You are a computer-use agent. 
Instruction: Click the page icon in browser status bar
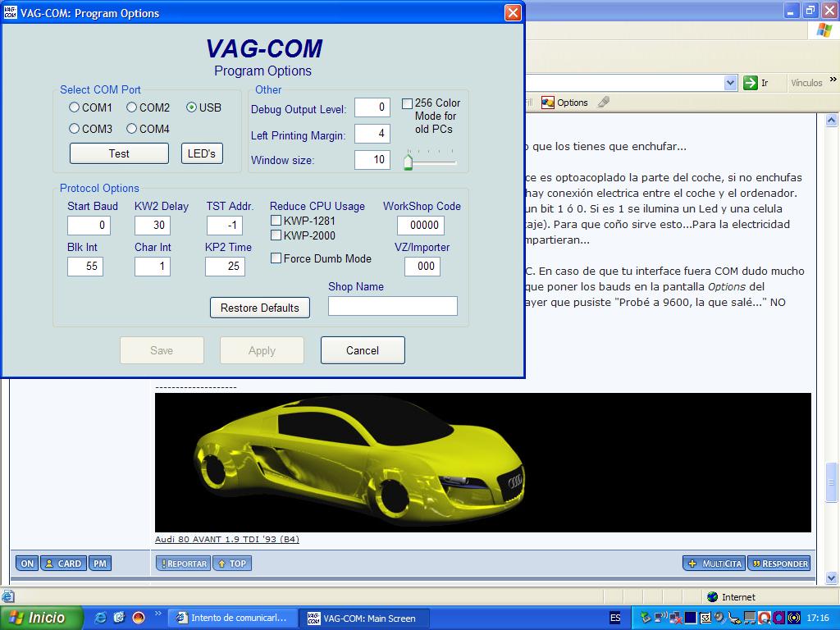point(7,596)
